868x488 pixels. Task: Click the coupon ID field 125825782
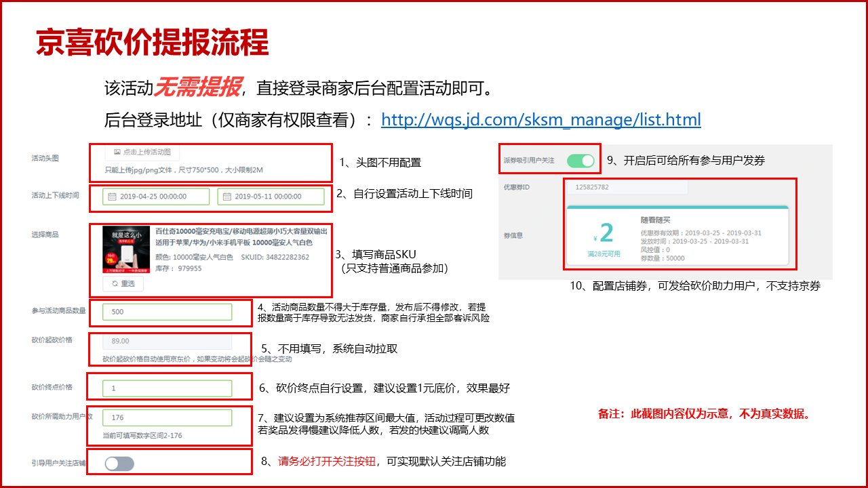click(x=627, y=187)
